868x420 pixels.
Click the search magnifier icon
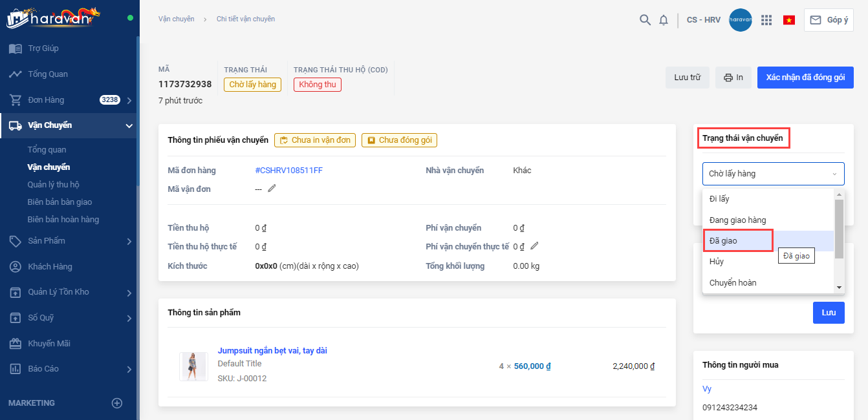[645, 20]
